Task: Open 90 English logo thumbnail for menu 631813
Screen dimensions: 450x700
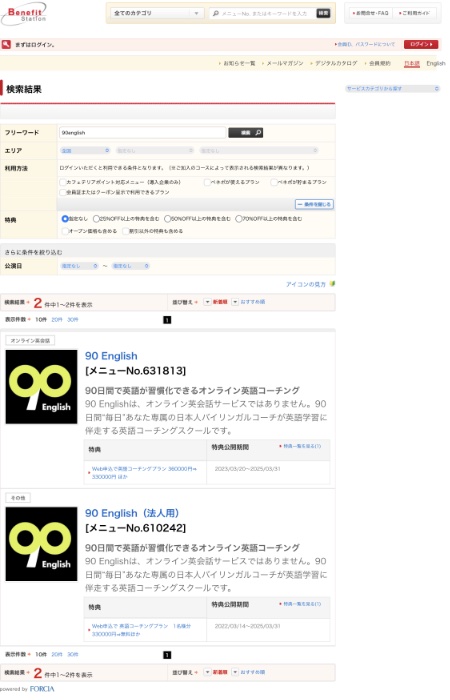Action: click(42, 387)
